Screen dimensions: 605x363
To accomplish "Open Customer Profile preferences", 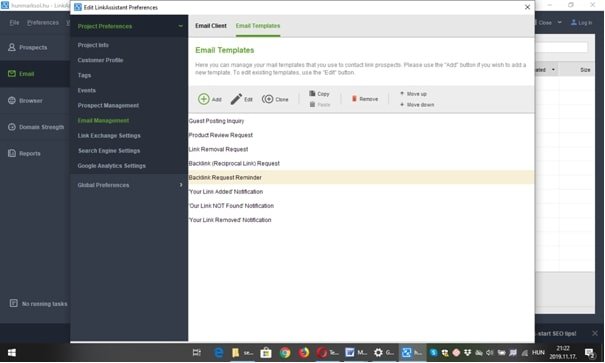I will tap(100, 60).
